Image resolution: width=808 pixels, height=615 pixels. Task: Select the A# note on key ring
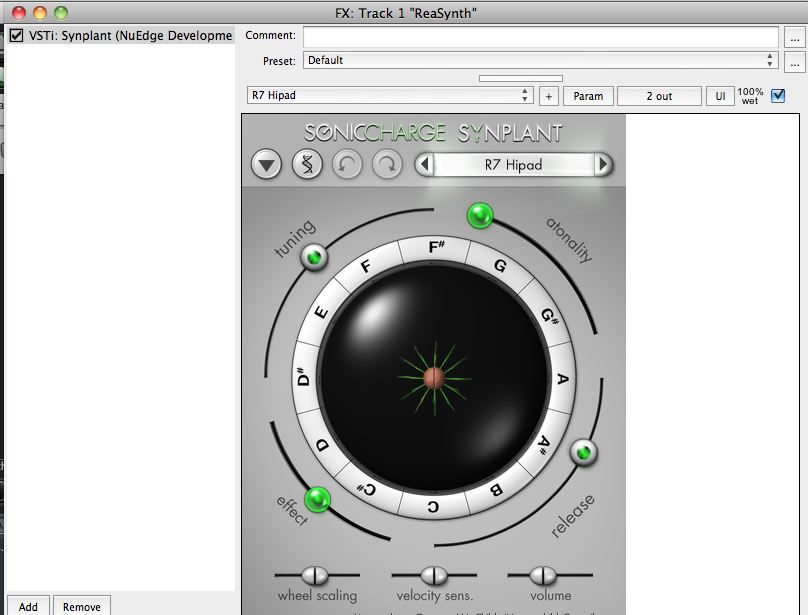click(x=544, y=443)
